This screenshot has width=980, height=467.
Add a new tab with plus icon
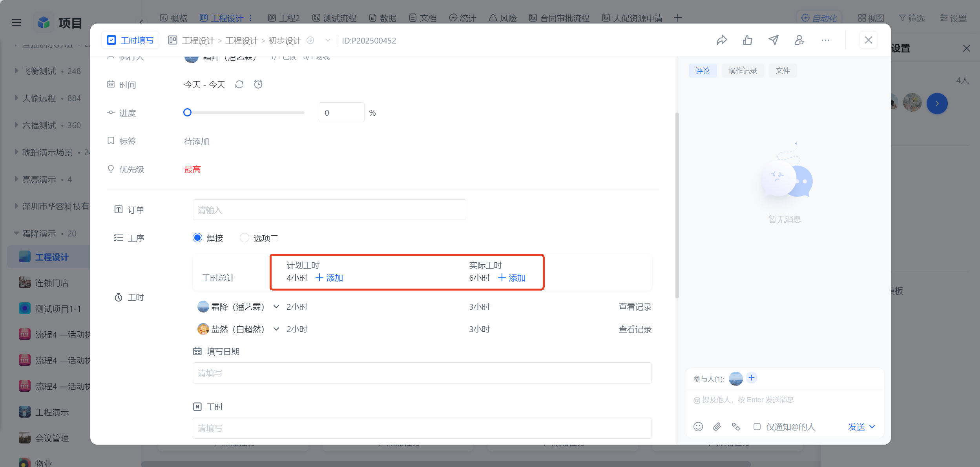tap(678, 18)
